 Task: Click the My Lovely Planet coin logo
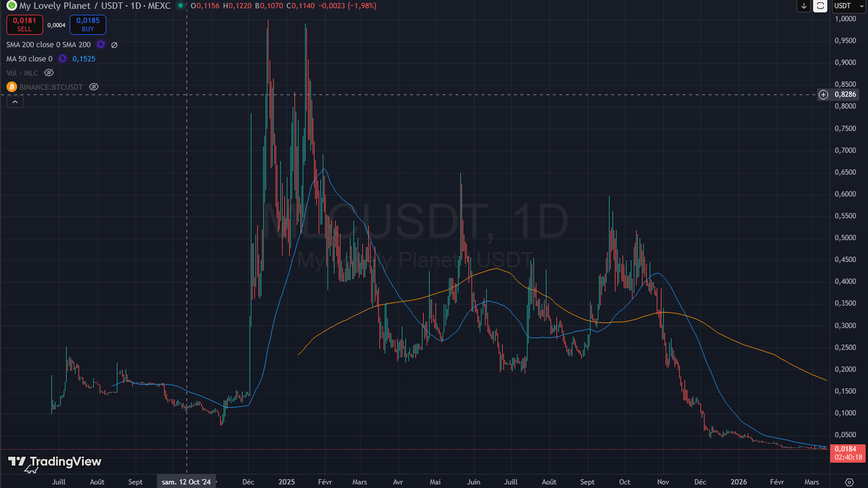coord(12,6)
